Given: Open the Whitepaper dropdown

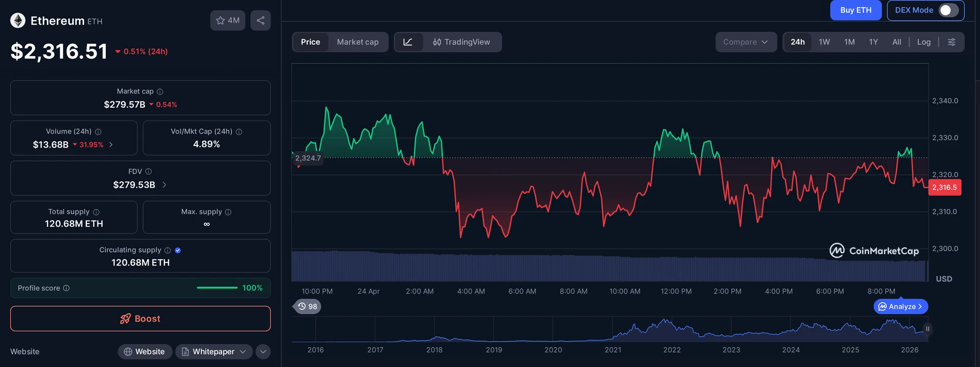Looking at the screenshot, I should (x=214, y=352).
